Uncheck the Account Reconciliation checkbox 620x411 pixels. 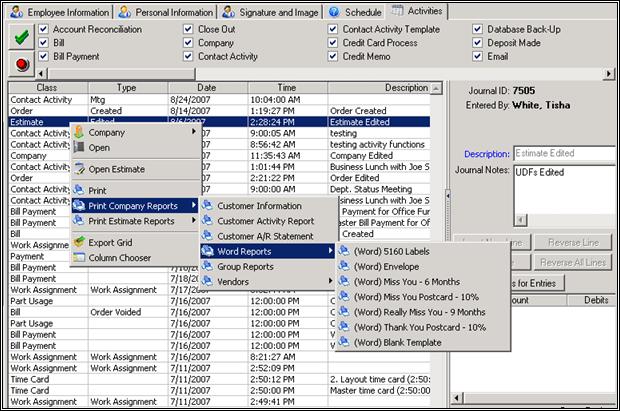point(43,29)
